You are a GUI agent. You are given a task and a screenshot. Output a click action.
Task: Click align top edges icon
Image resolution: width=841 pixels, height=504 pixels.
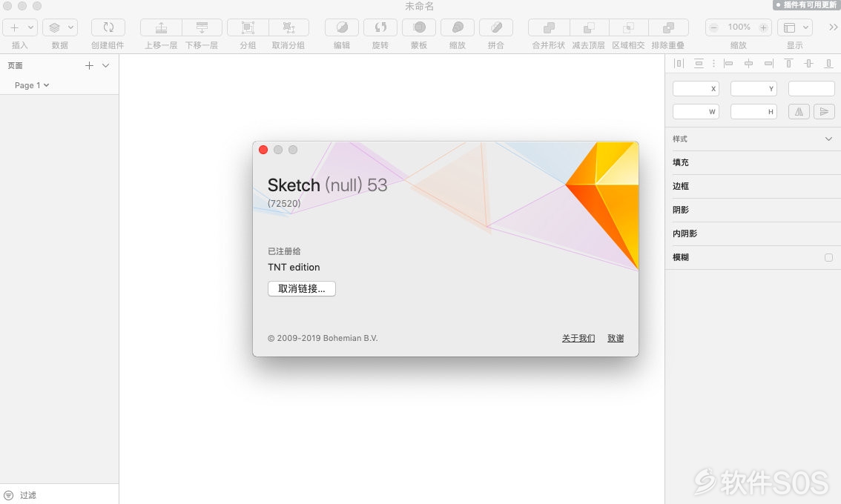pyautogui.click(x=788, y=63)
